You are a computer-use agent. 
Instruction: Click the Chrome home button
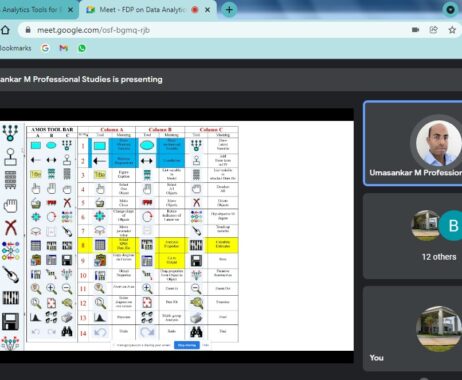click(5, 30)
